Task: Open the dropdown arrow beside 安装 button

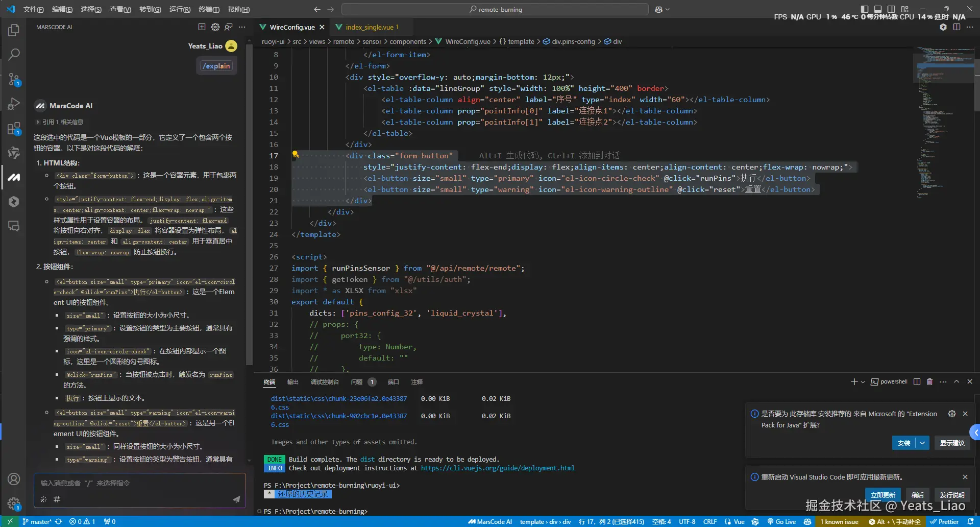Action: (922, 443)
